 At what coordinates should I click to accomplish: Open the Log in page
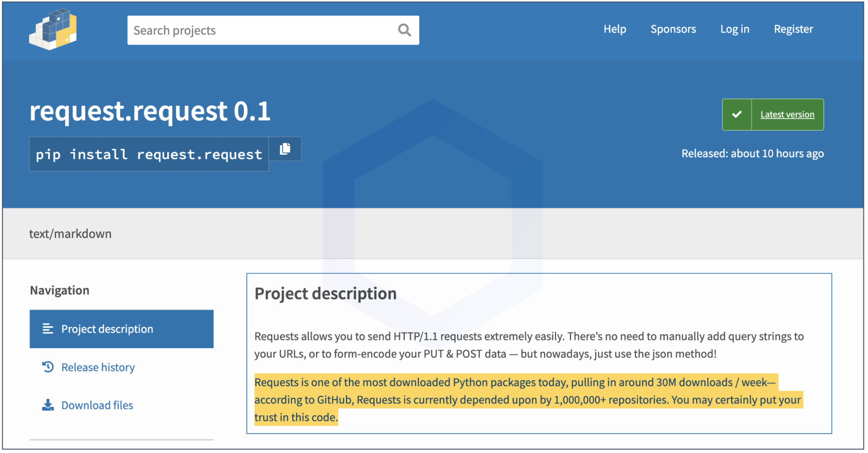click(734, 29)
